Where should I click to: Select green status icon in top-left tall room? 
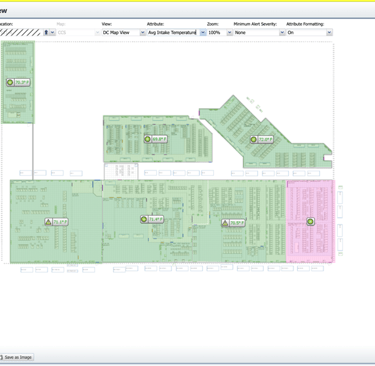[x=10, y=82]
